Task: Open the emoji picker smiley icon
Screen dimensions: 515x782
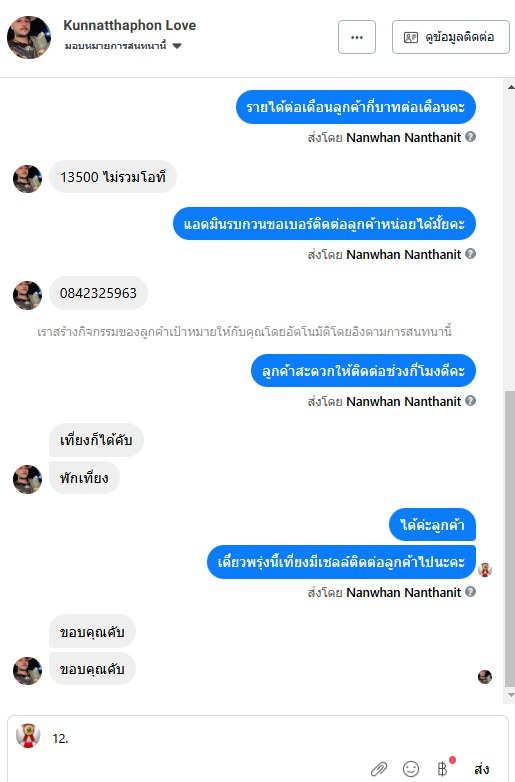Action: point(411,769)
